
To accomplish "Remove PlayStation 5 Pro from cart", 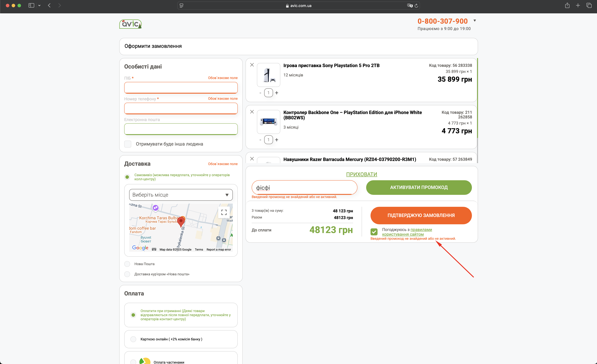I will click(252, 65).
